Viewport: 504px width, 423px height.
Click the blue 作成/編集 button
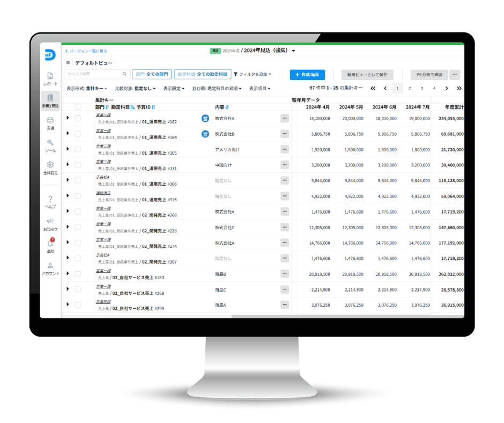click(x=307, y=75)
